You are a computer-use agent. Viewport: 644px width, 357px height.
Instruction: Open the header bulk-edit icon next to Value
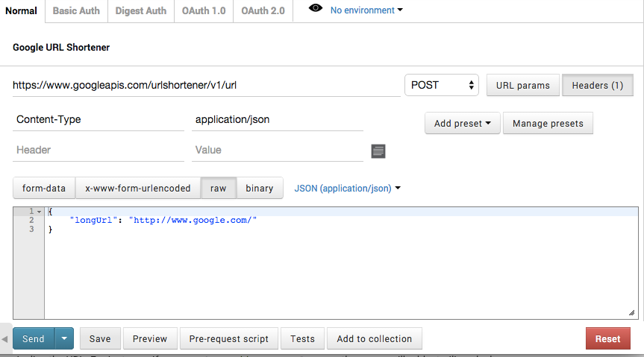pyautogui.click(x=378, y=151)
